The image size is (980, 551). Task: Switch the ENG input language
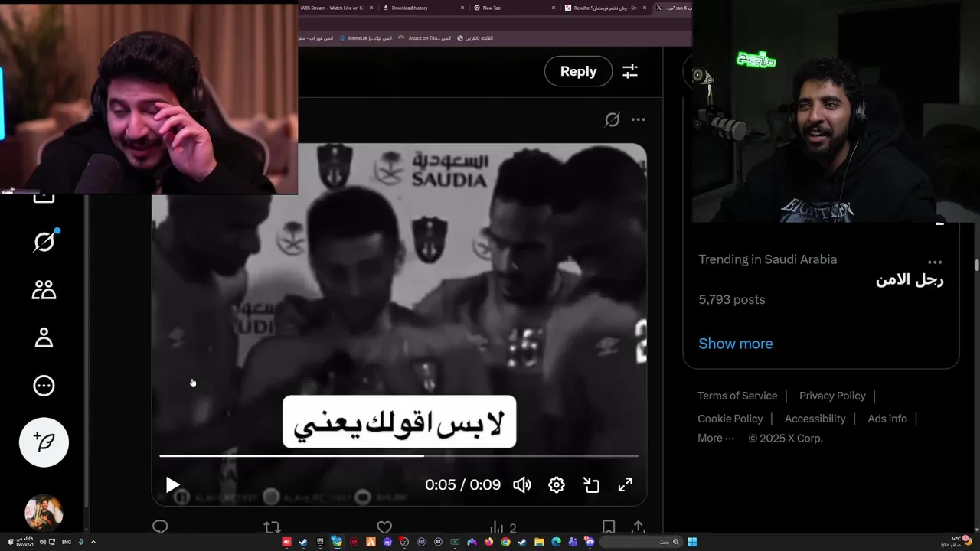point(67,542)
